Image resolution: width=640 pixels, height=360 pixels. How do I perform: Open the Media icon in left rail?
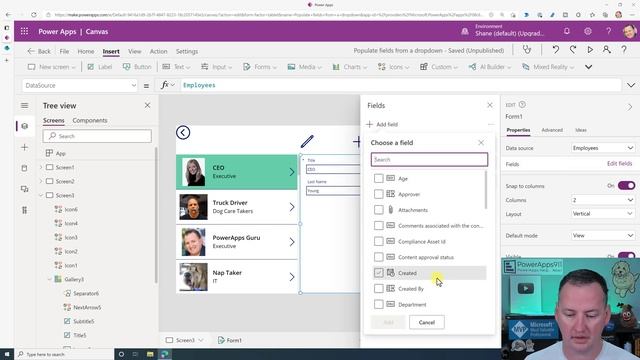coord(24,189)
